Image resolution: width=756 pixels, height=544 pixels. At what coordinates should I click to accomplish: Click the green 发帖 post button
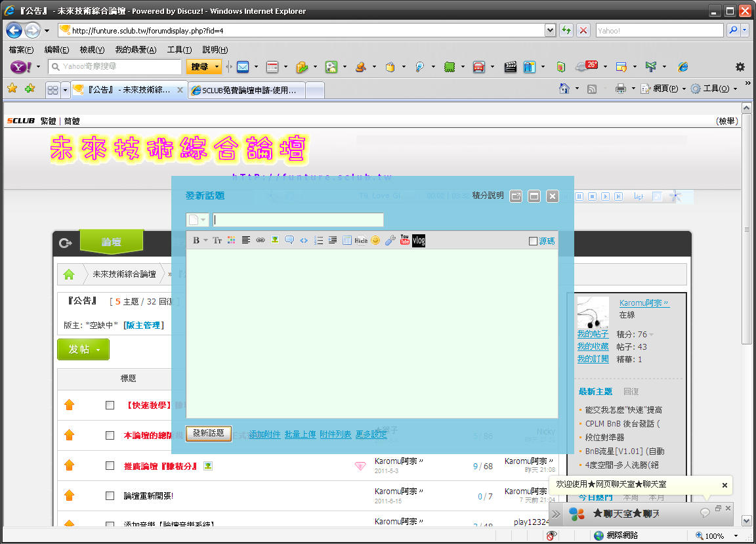[x=83, y=349]
